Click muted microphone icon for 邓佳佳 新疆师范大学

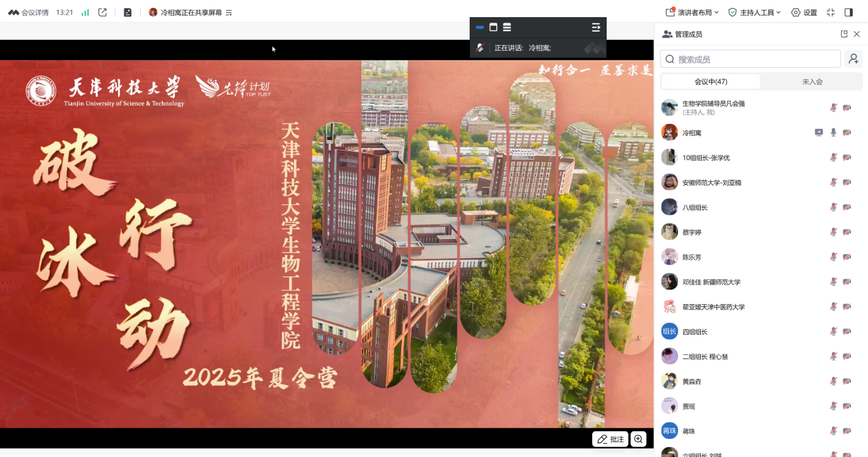pos(833,282)
